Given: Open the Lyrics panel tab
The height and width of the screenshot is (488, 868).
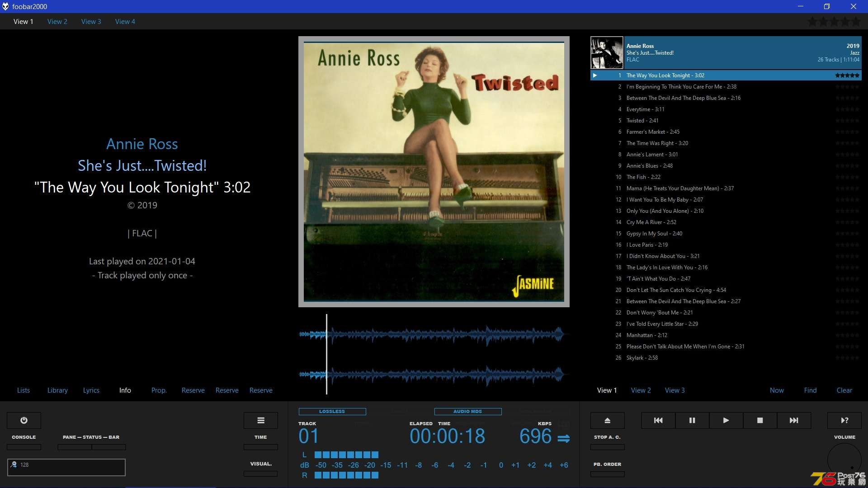Looking at the screenshot, I should pos(91,390).
